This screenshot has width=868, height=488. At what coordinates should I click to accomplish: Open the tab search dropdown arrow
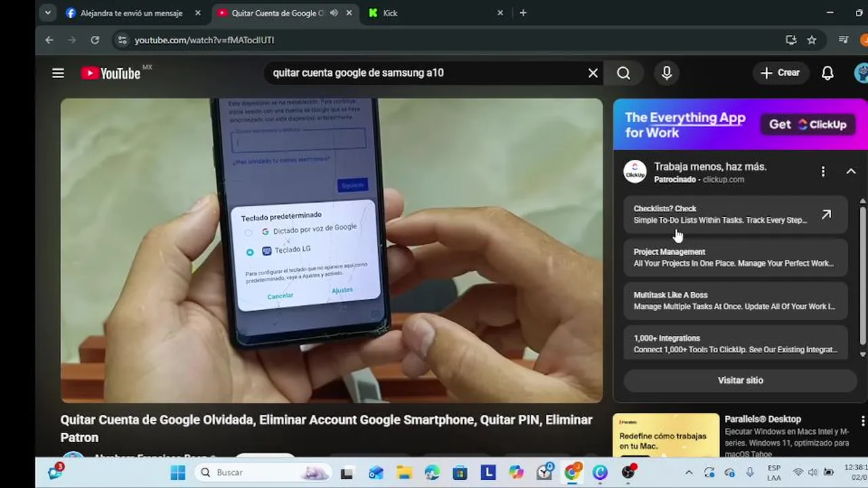[47, 13]
